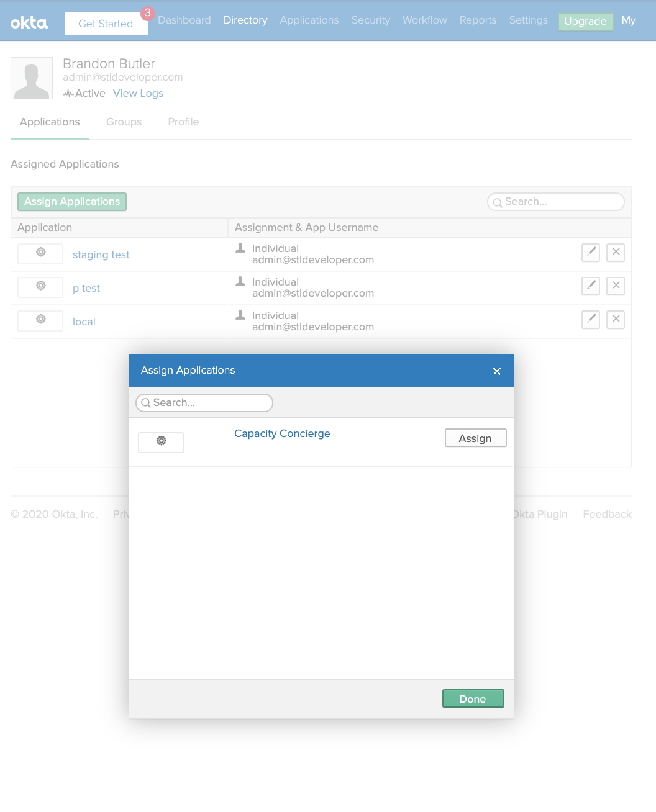This screenshot has width=656, height=812.
Task: Click magnifier icon in assigned apps search
Action: 498,202
